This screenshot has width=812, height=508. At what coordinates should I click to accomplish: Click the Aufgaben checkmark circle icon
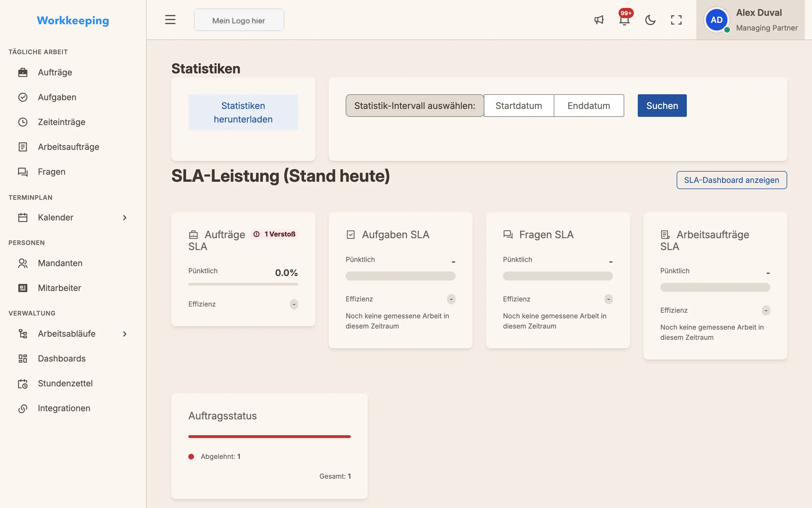[x=23, y=97]
